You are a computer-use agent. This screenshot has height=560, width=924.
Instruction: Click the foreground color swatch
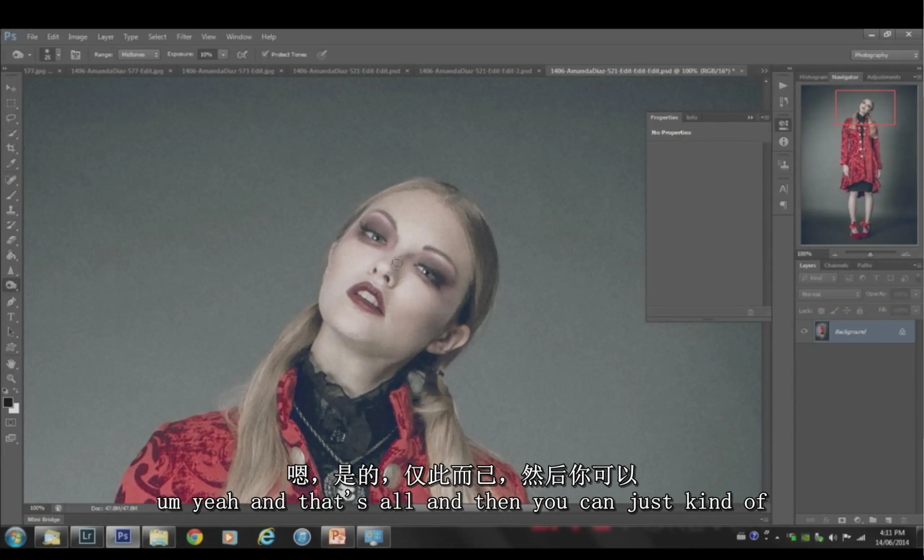click(x=8, y=402)
